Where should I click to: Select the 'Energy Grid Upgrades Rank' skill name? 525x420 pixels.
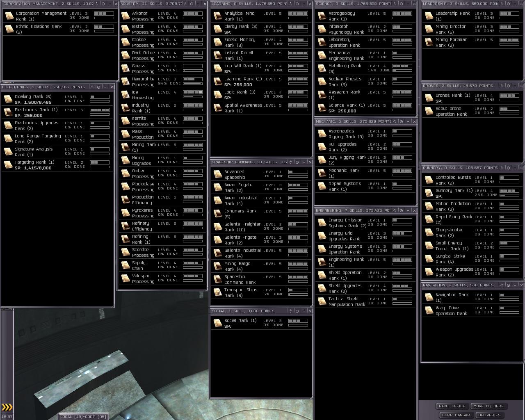click(x=344, y=236)
